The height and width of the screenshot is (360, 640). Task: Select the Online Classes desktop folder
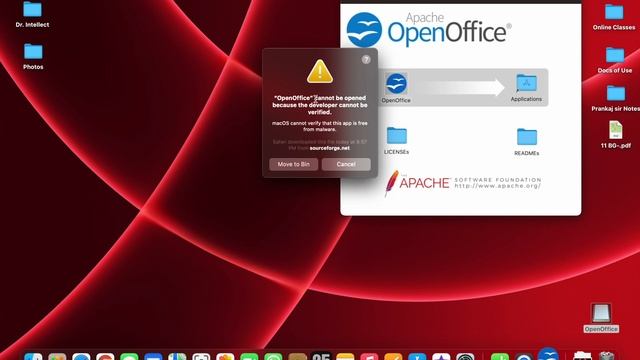(x=614, y=12)
